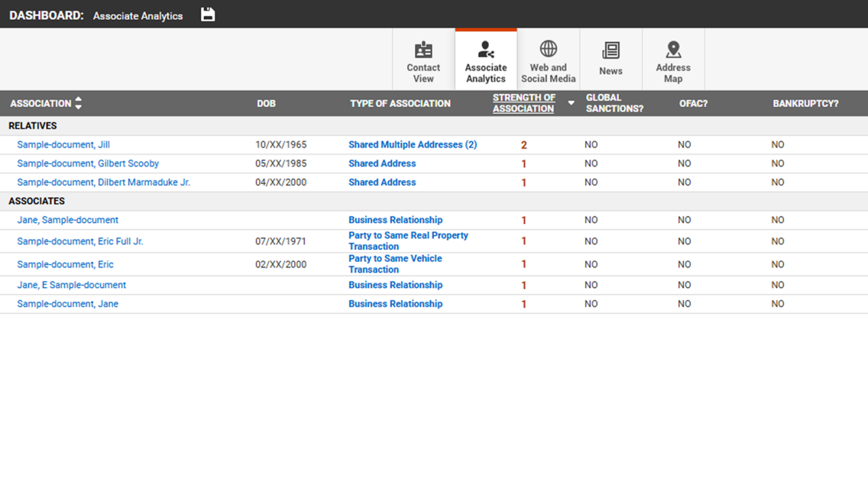Select Gilbert Scooby's DOB 05/XX/1985

tap(281, 163)
